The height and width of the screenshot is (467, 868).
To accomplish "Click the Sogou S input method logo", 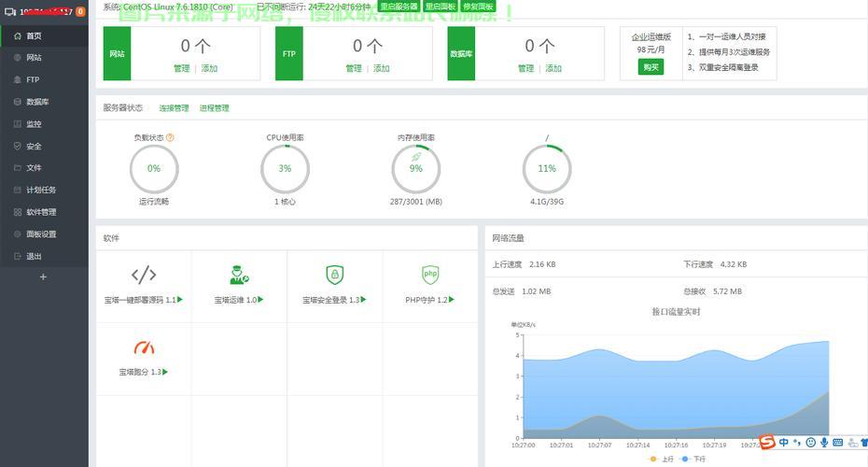I will pos(766,442).
